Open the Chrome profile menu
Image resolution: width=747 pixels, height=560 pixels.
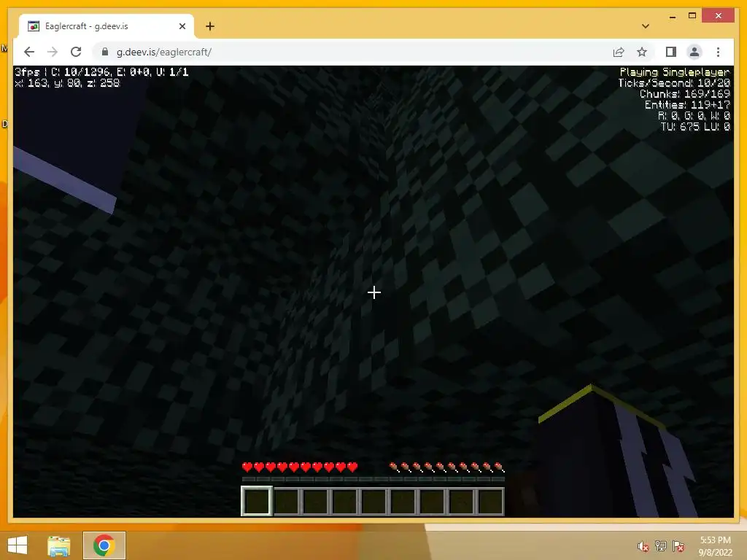point(694,52)
